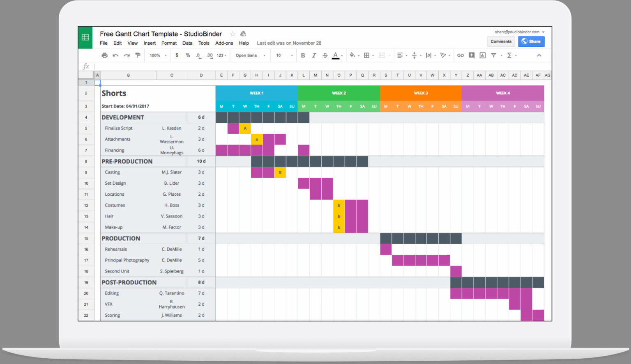Screen dimensions: 631x364
Task: Open the font size 10 dropdown
Action: [285, 55]
